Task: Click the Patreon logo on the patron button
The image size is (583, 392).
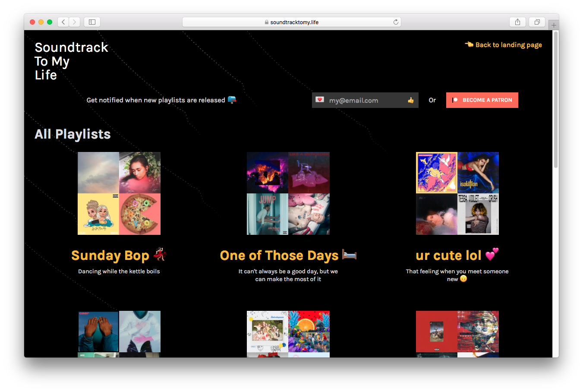Action: point(454,100)
